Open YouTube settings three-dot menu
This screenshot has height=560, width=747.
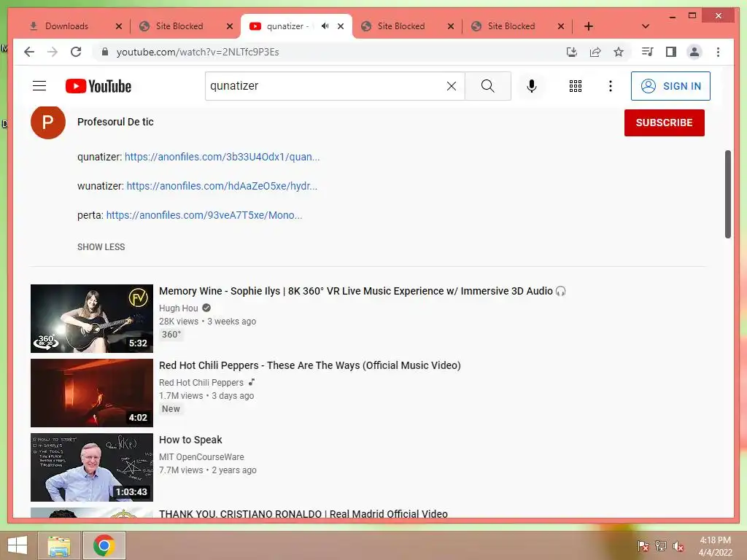click(x=611, y=86)
